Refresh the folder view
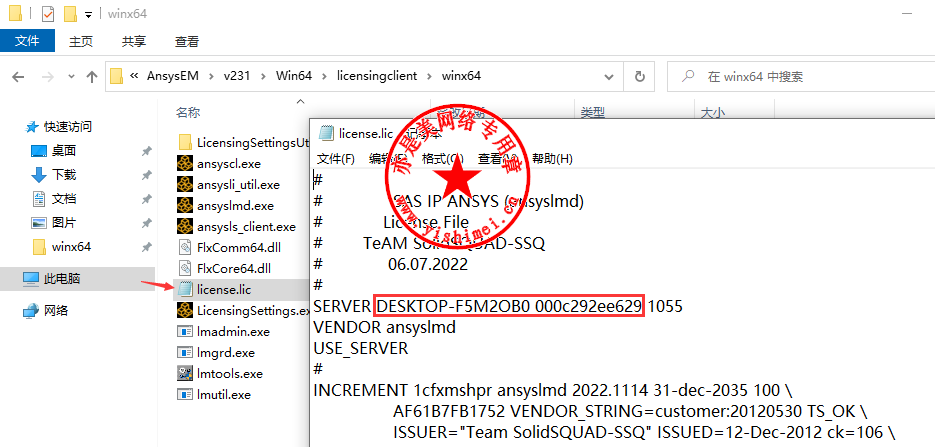This screenshot has height=447, width=935. tap(639, 76)
